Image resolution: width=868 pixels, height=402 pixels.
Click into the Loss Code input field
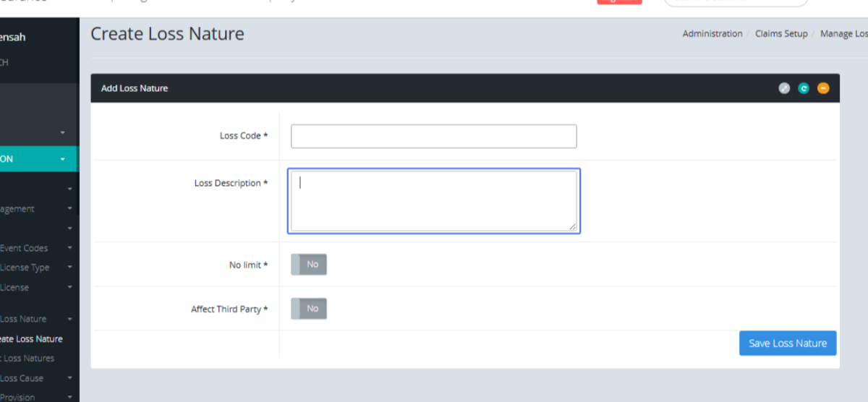[x=433, y=136]
